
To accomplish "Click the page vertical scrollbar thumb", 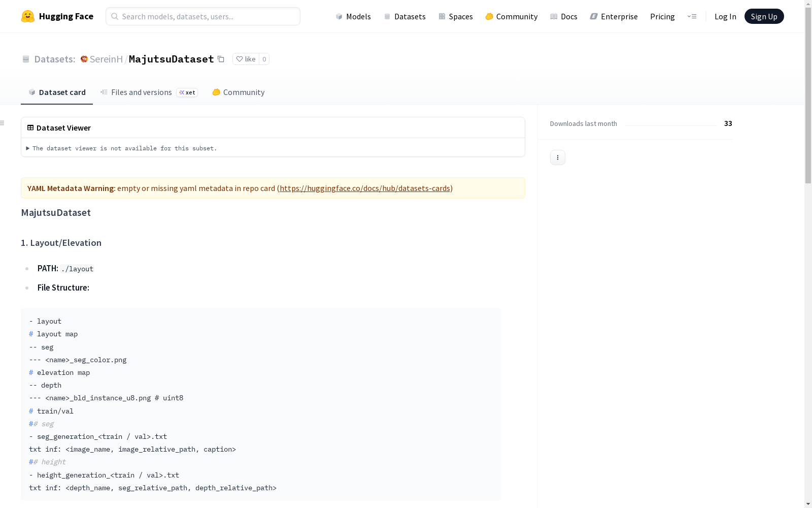I will 808,95.
